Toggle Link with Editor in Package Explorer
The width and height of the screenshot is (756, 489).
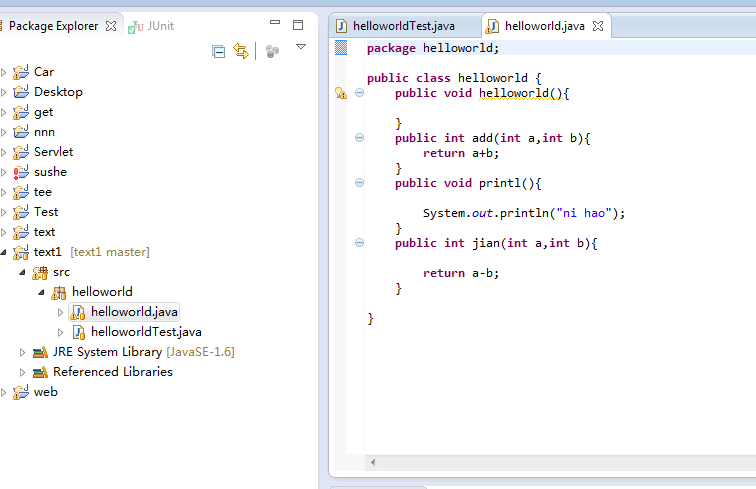coord(241,51)
